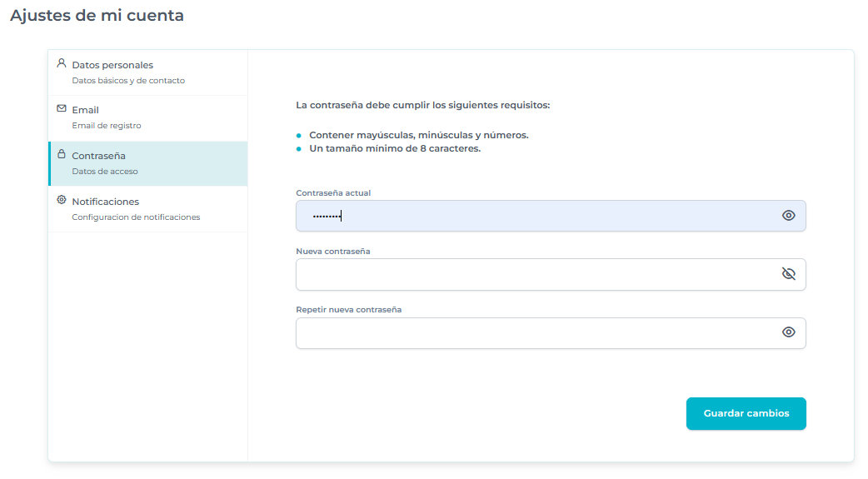Screen dimensions: 868x479
Task: Click the envelope icon beside Email
Action: 61,108
